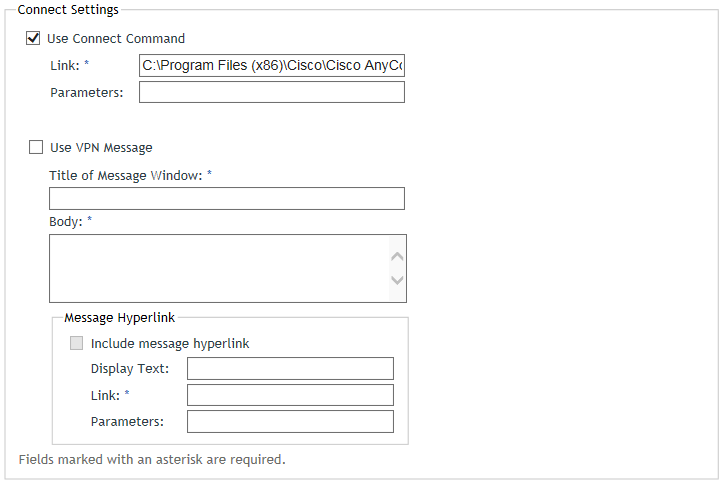Click the Use VPN Message label
Screen dimensions: 721x483
pos(101,148)
